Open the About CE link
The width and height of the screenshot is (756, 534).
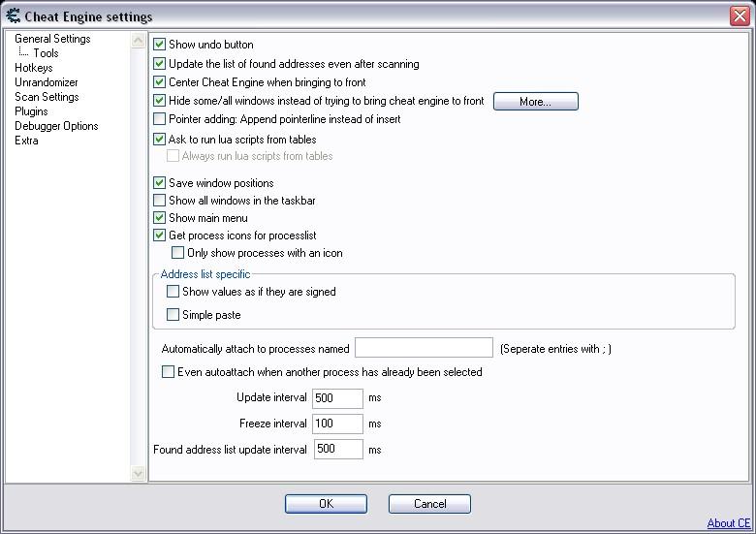click(x=729, y=523)
